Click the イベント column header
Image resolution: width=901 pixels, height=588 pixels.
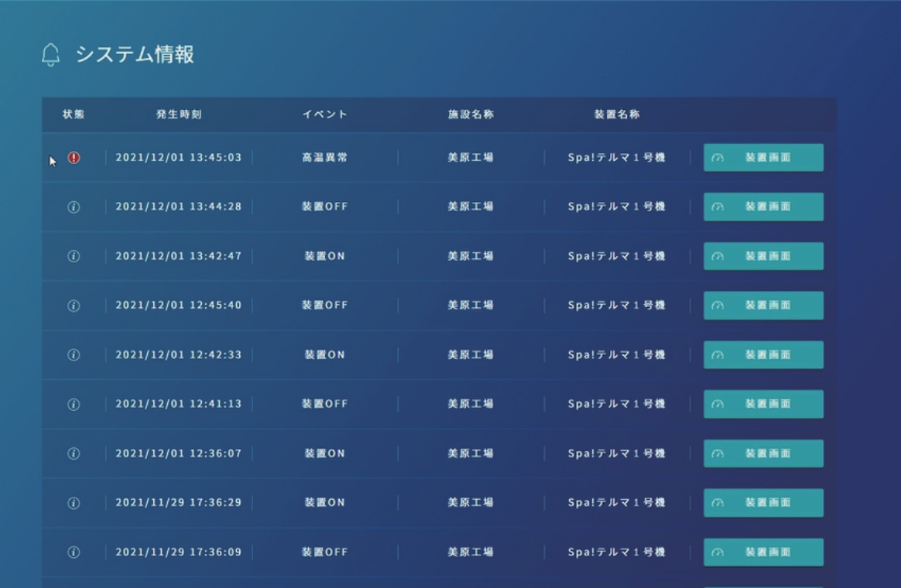[x=325, y=115]
